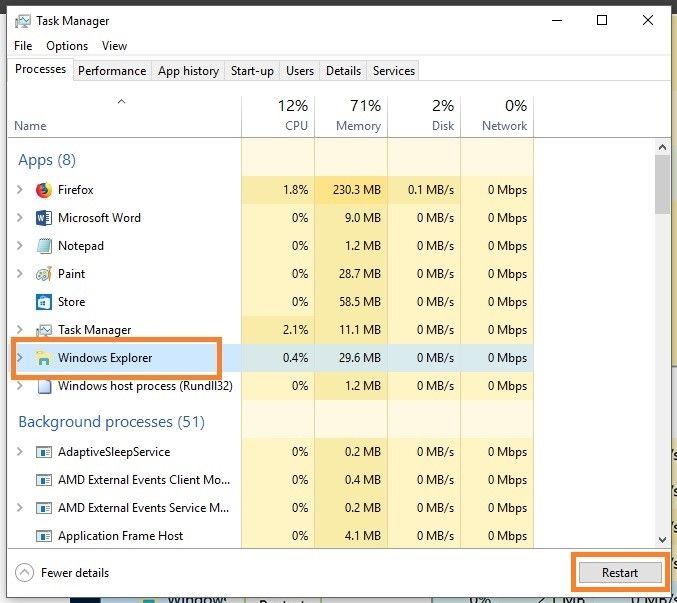Sort processes by Network column
This screenshot has width=677, height=603.
[x=497, y=116]
